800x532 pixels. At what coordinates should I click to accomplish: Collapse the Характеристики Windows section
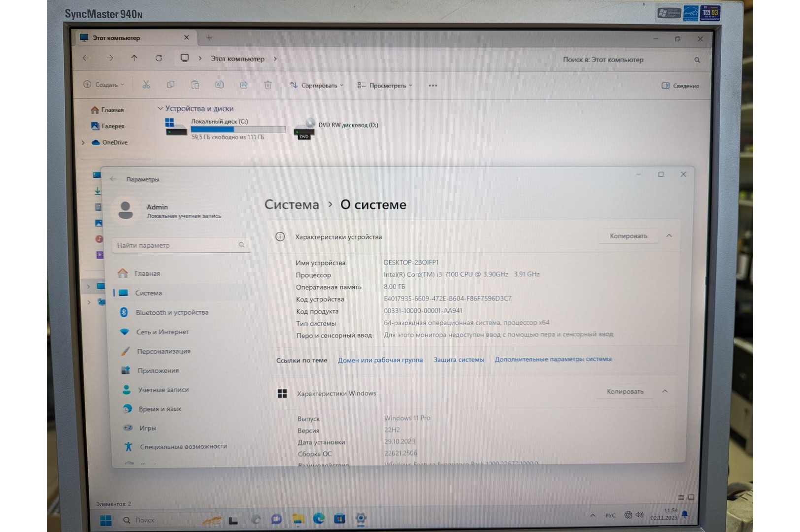click(665, 391)
